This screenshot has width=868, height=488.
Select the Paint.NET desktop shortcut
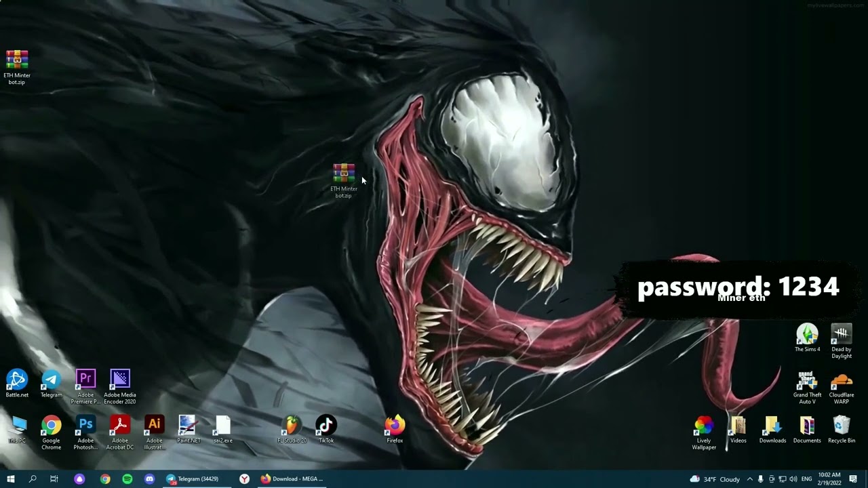click(189, 430)
